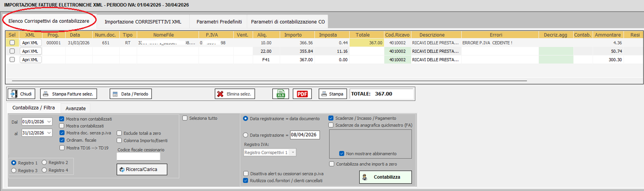Viewport: 644px width, 191px height.
Task: Check the Seleziona tutto checkbox
Action: tap(185, 118)
